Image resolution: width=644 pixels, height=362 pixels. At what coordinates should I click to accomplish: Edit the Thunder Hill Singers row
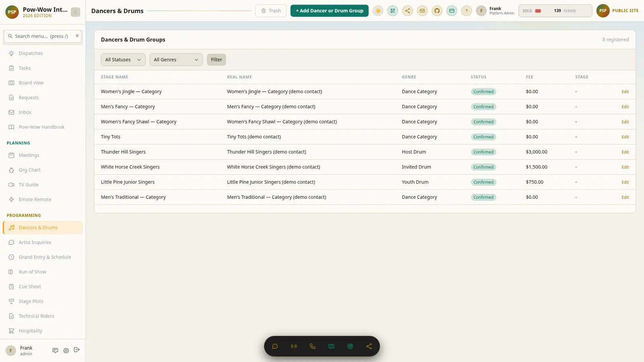(x=625, y=152)
